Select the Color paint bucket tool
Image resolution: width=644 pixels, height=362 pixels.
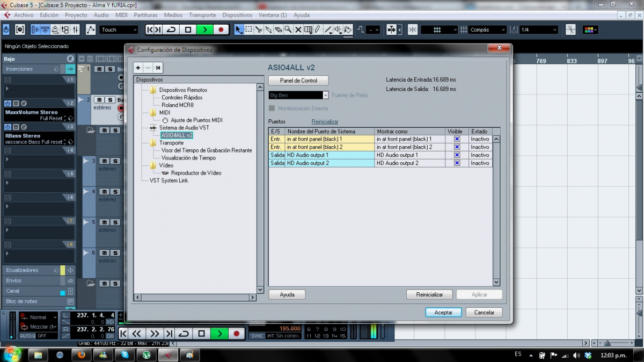tap(348, 30)
